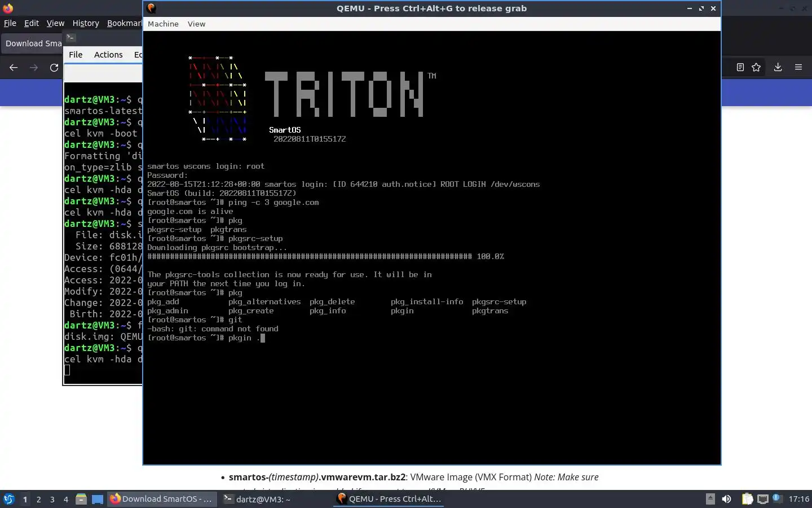Screen dimensions: 812x508
Task: Open Firefox hamburger application menu
Action: [798, 67]
